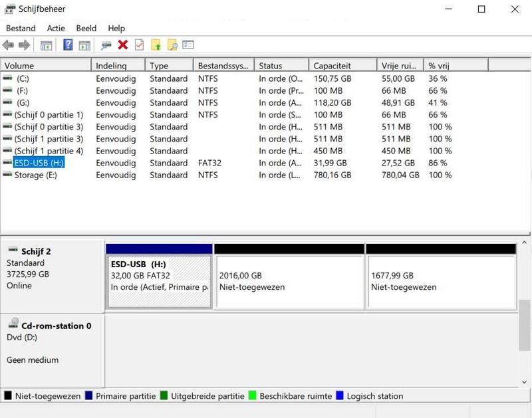The width and height of the screenshot is (532, 418).
Task: Sort by the Vrije rui... column header
Action: click(400, 65)
